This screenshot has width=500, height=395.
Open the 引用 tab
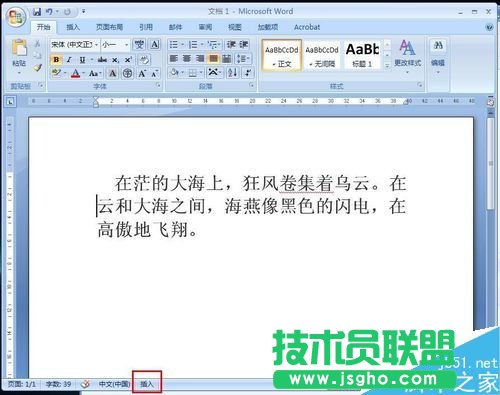pyautogui.click(x=146, y=27)
